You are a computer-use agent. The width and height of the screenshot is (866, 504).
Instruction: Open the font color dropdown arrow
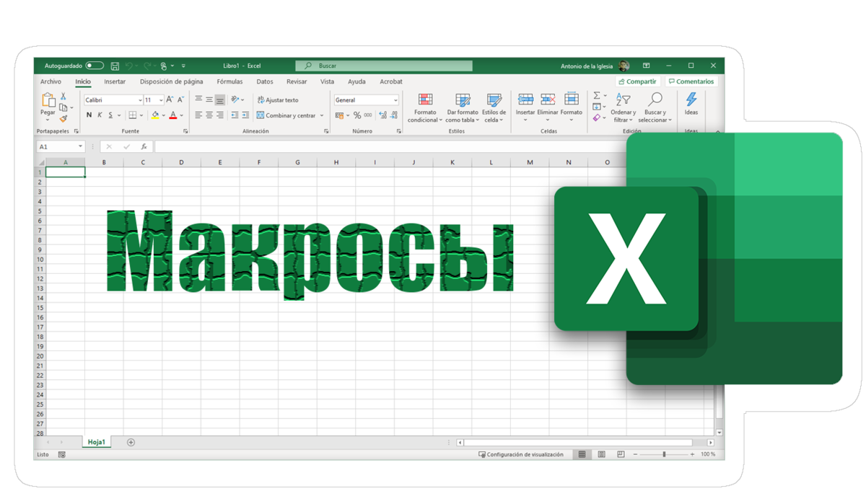(181, 115)
